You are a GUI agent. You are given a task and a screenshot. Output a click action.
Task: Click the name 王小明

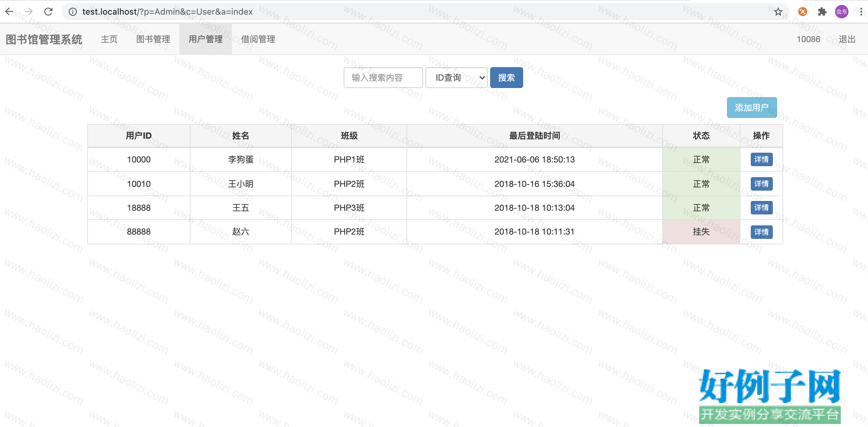[241, 184]
